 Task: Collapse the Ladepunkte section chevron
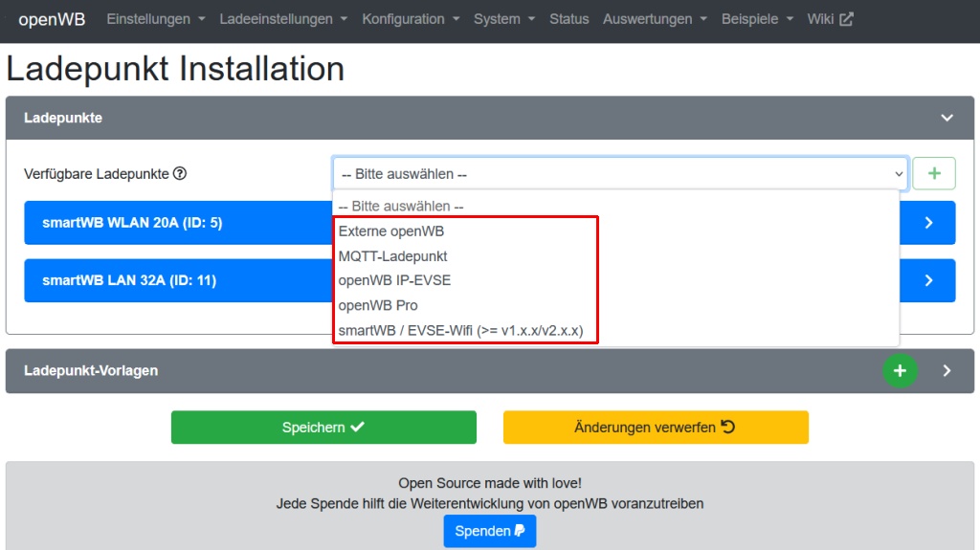(x=947, y=118)
